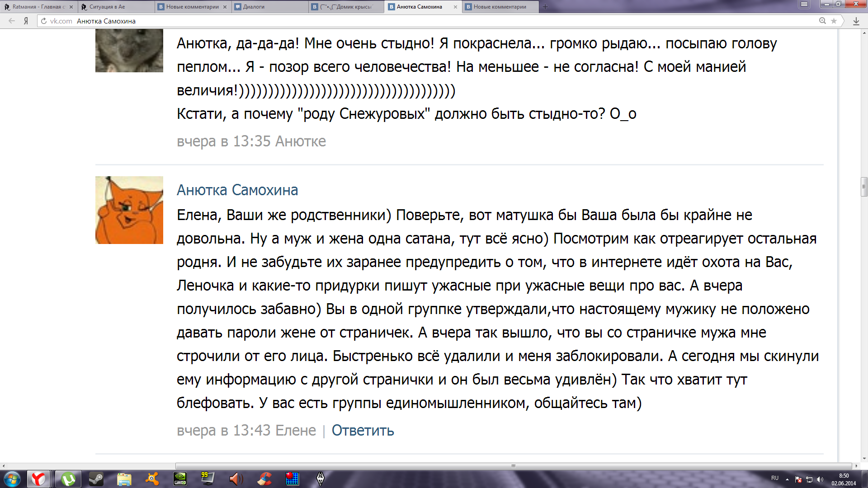Image resolution: width=868 pixels, height=488 pixels.
Task: Open Steam from the taskbar
Action: 96,479
